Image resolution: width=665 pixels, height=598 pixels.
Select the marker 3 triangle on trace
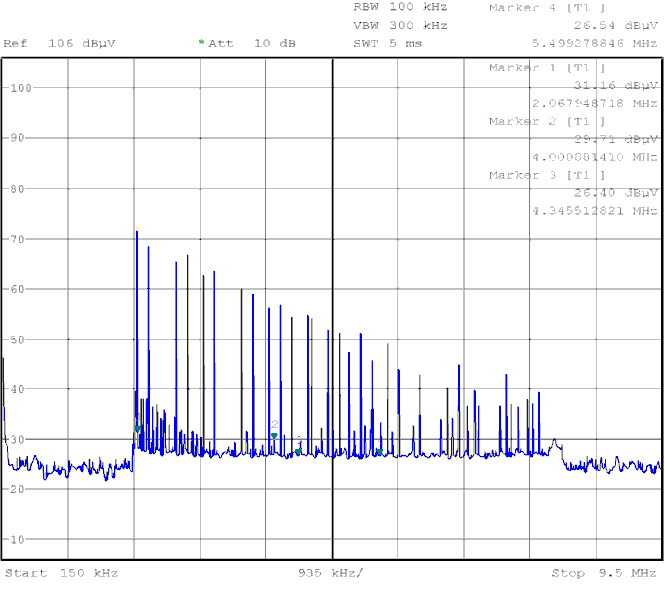click(x=298, y=451)
